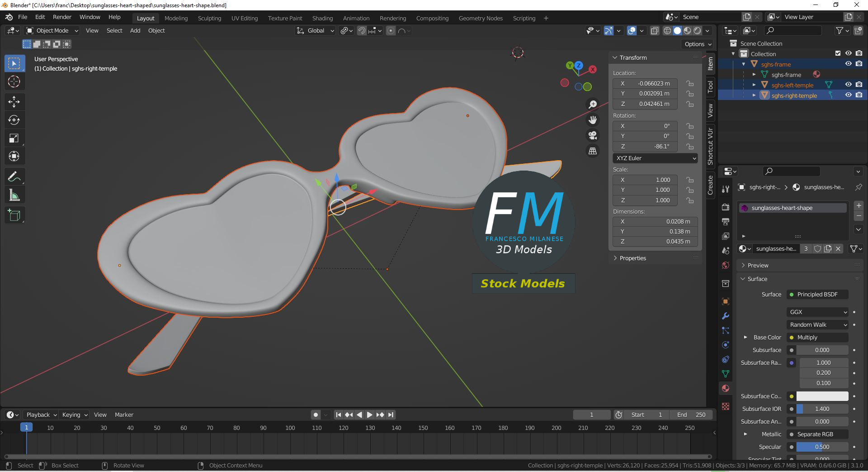
Task: Open the XYZ Euler rotation mode dropdown
Action: tap(655, 158)
